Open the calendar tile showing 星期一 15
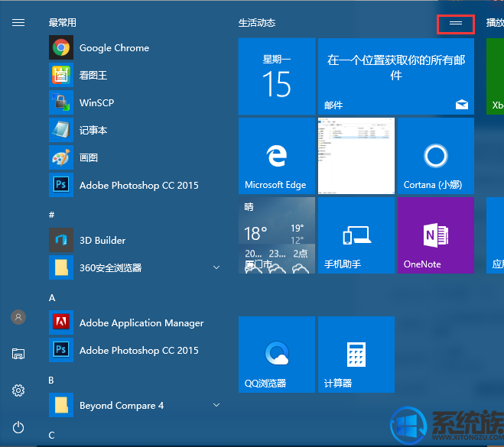The height and width of the screenshot is (447, 504). pyautogui.click(x=277, y=76)
